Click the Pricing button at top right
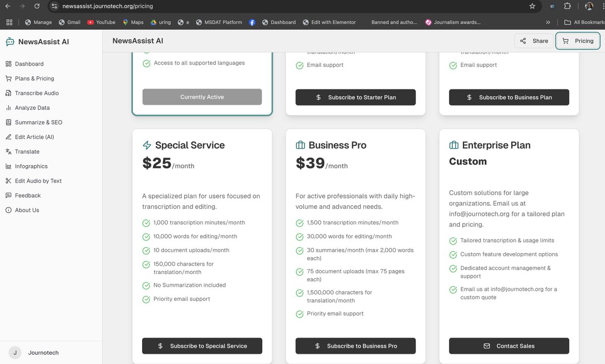 (578, 41)
